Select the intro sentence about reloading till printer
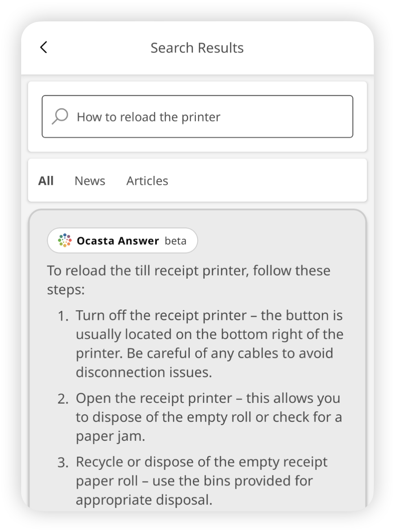This screenshot has width=395, height=532. tap(189, 280)
